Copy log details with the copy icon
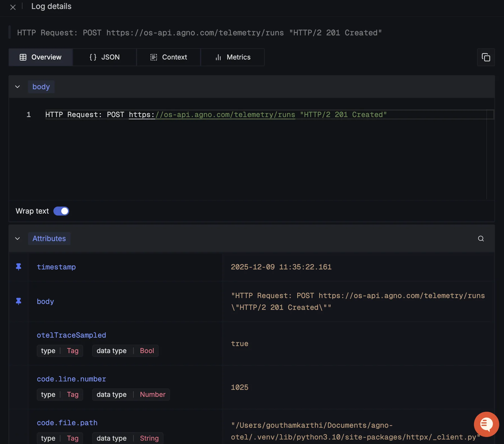The height and width of the screenshot is (444, 504). tap(486, 57)
